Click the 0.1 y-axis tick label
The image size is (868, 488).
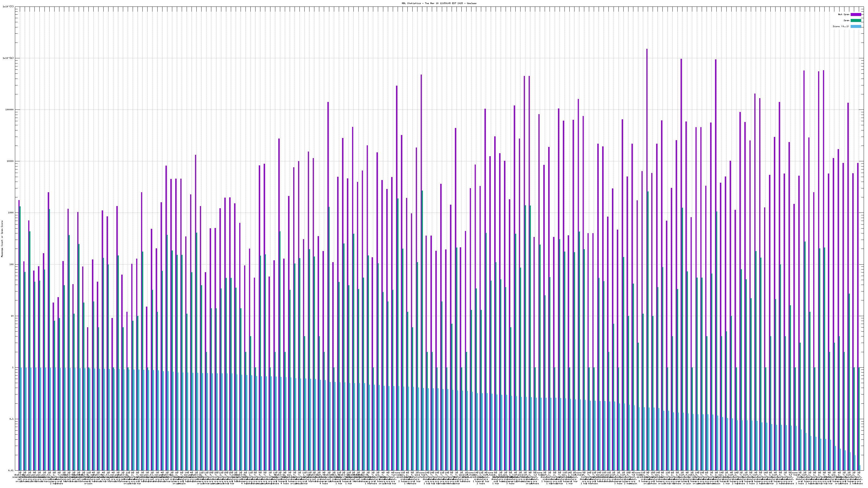click(12, 419)
